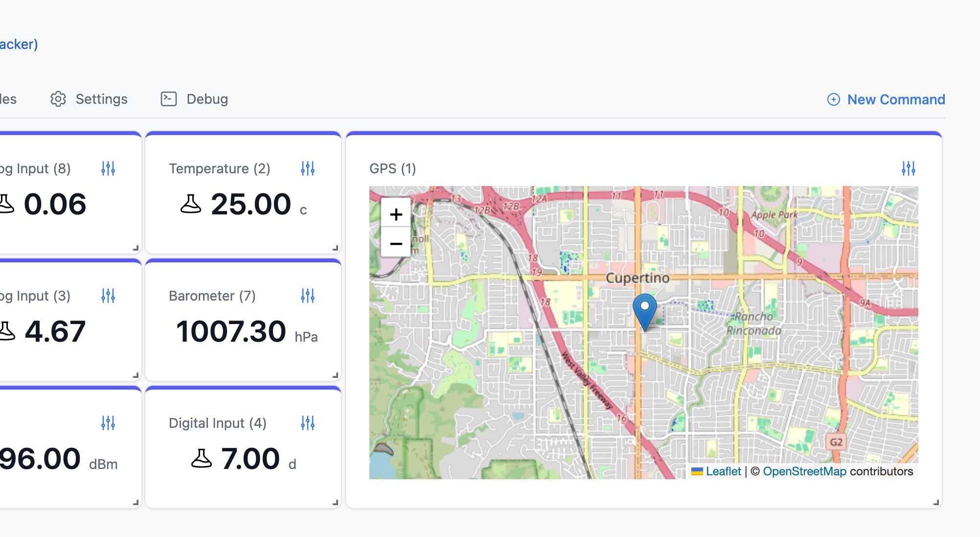Image resolution: width=980 pixels, height=537 pixels.
Task: Open settings for Barometer (7) widget
Action: tap(308, 296)
